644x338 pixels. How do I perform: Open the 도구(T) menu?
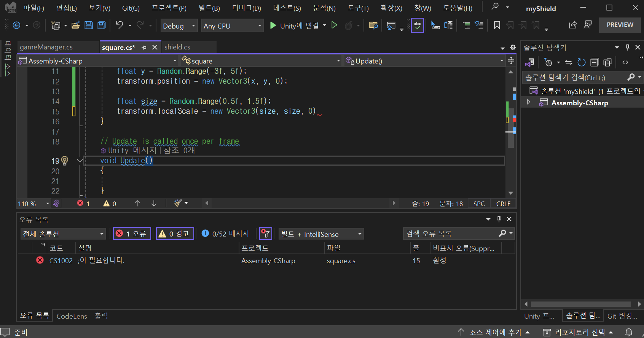(358, 8)
